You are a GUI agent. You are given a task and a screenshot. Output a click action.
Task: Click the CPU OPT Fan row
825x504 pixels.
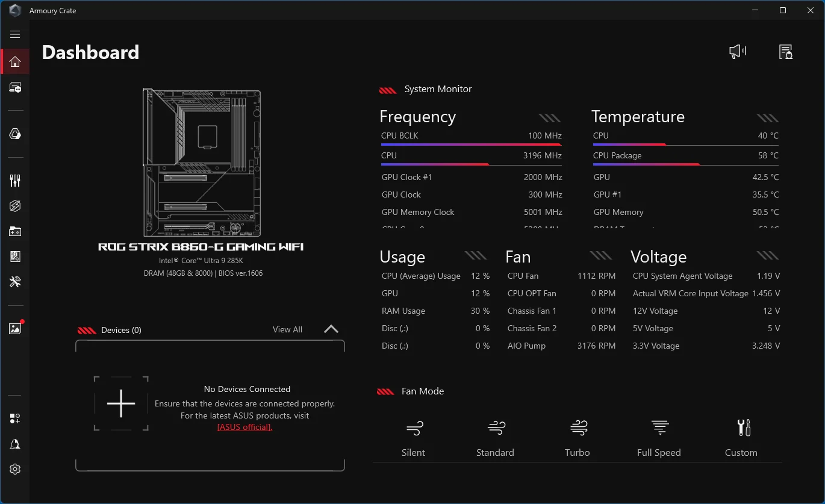point(561,293)
